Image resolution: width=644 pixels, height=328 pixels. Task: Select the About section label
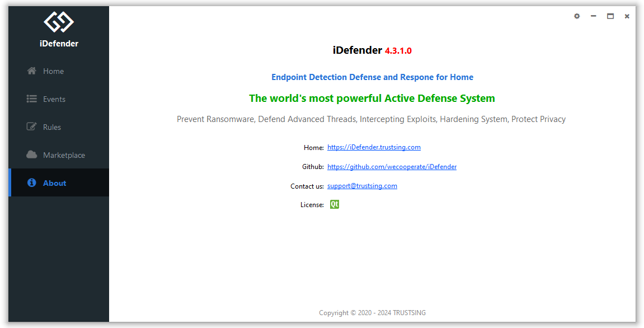(x=55, y=183)
